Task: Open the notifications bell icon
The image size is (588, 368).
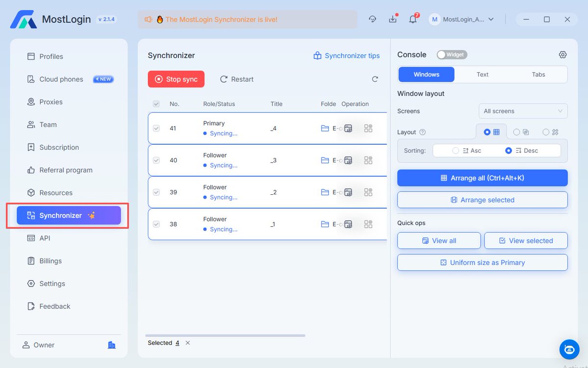Action: (x=413, y=20)
